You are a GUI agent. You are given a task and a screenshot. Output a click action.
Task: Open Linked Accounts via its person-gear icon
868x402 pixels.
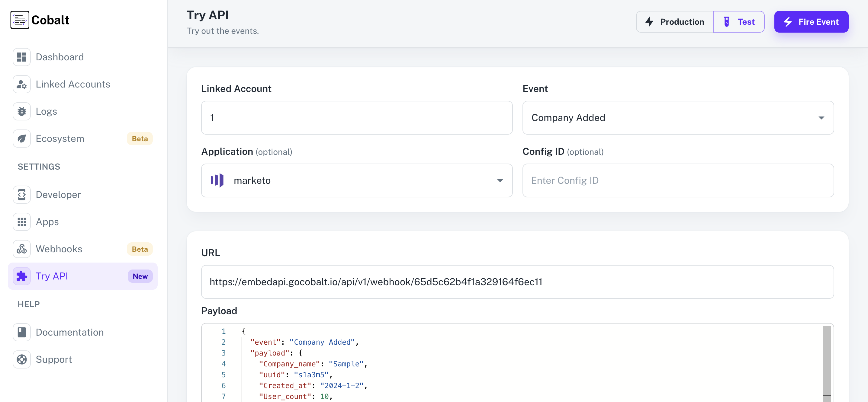pyautogui.click(x=21, y=84)
